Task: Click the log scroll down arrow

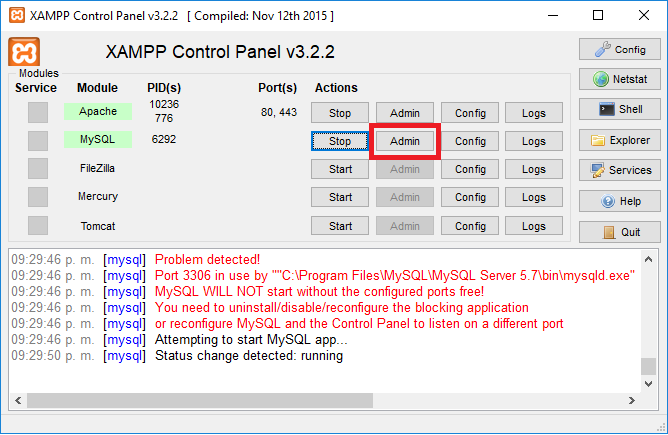Action: click(648, 384)
